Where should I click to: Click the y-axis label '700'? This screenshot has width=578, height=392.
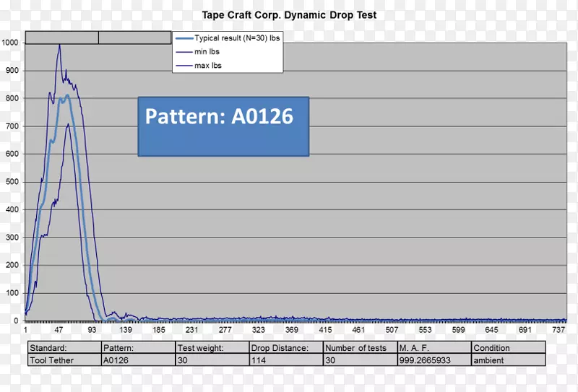click(x=12, y=126)
